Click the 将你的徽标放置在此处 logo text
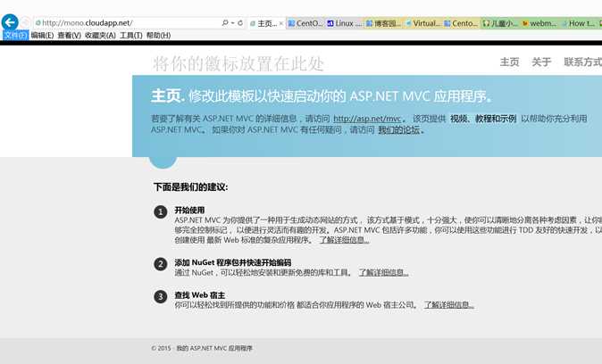The image size is (602, 364). point(238,63)
